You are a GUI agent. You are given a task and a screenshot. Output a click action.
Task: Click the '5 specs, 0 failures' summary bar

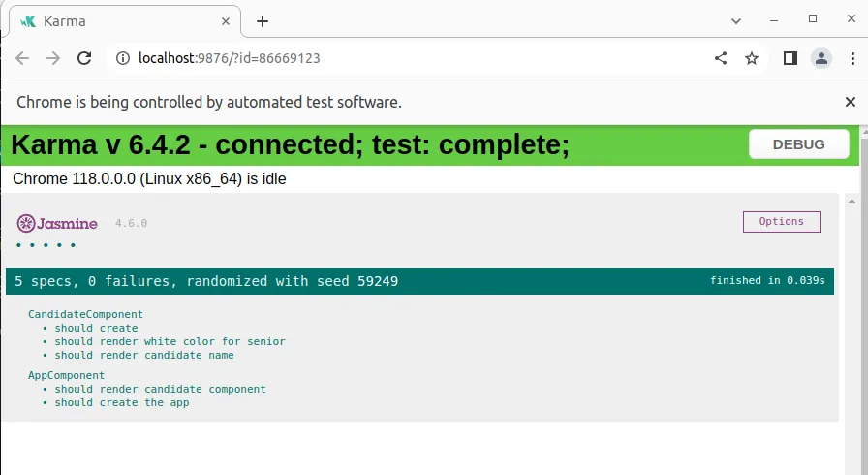pos(419,281)
